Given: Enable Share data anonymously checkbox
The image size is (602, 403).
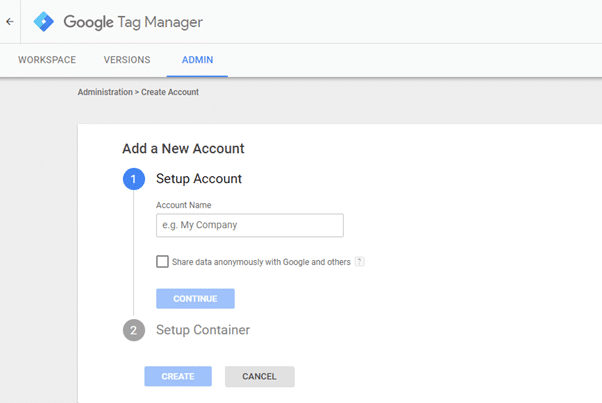Looking at the screenshot, I should [162, 262].
